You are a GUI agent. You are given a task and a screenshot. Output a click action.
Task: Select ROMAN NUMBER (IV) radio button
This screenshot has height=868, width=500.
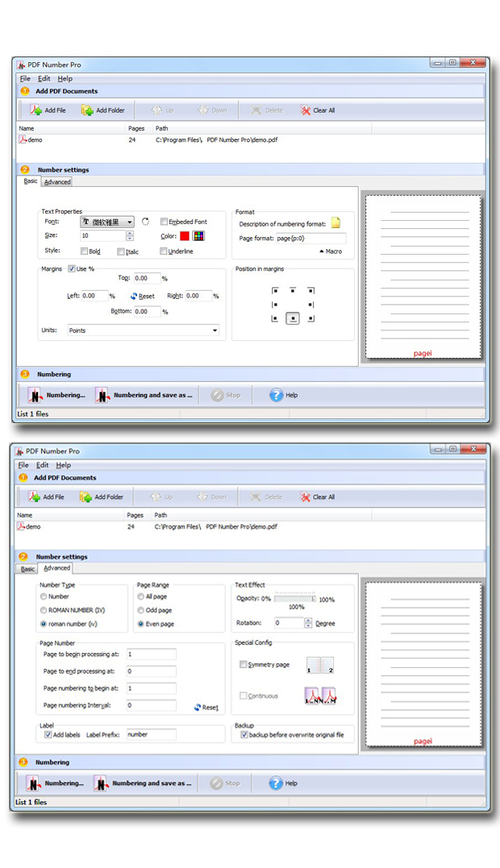coord(44,610)
